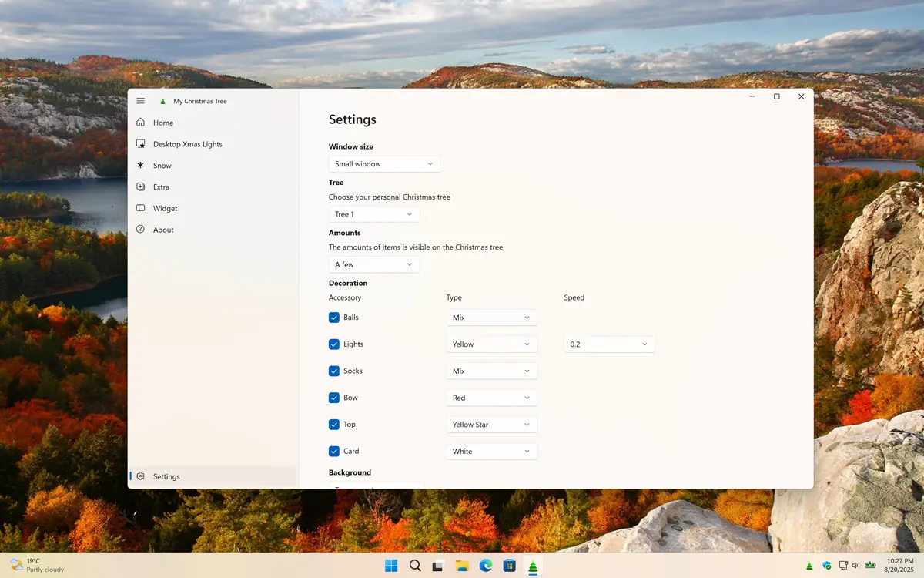Screen dimensions: 924x578
Task: Uncheck the Balls accessory checkbox
Action: click(x=334, y=318)
